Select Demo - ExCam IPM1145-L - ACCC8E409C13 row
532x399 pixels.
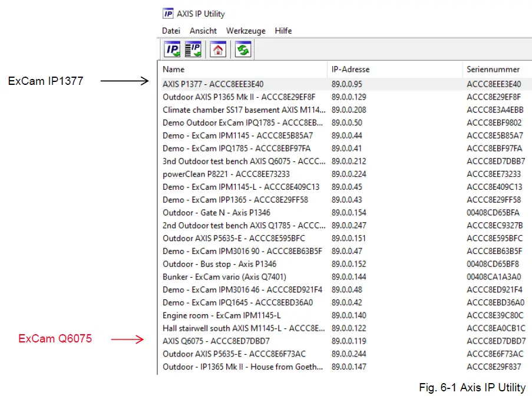point(345,187)
